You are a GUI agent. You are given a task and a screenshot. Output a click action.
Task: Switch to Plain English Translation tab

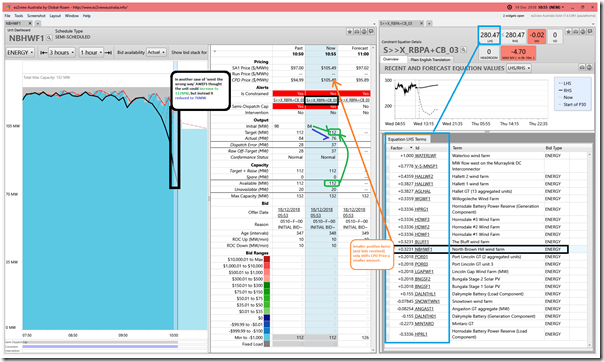click(x=430, y=60)
